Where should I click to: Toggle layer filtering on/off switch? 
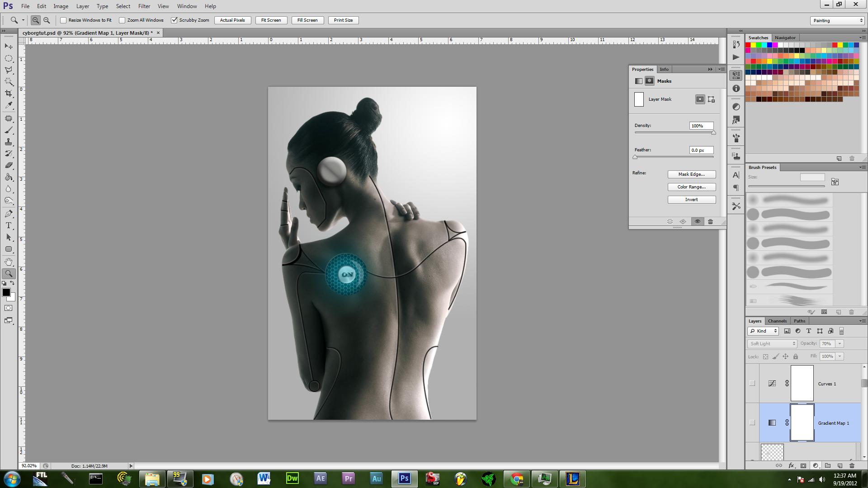841,331
